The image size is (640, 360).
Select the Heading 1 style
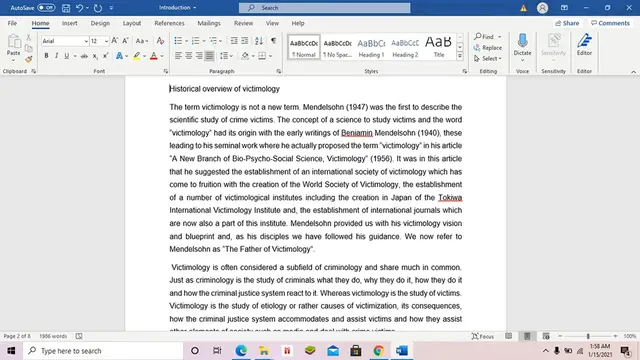click(x=371, y=47)
